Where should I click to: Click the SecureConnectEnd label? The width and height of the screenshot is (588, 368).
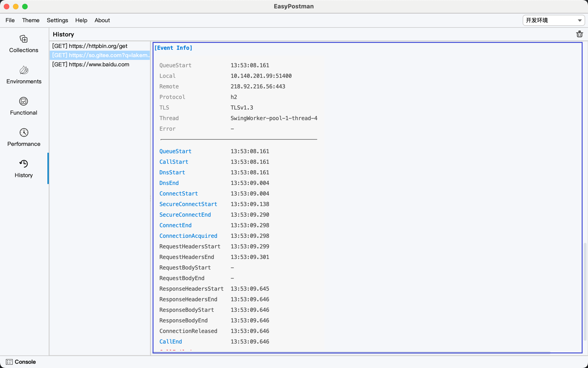pyautogui.click(x=185, y=215)
